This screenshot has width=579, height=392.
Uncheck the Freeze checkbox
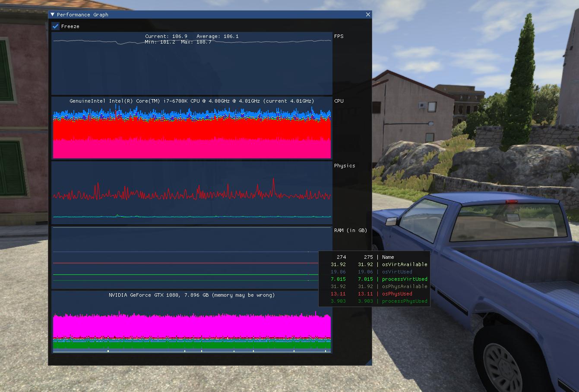56,26
